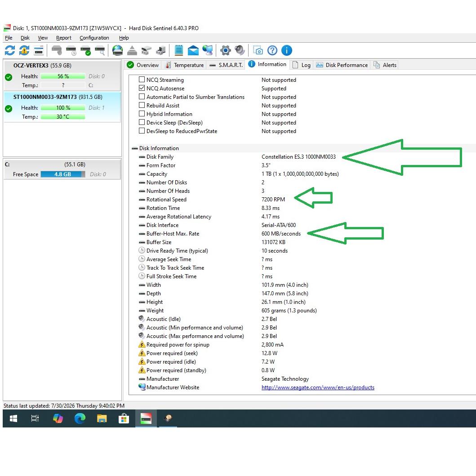476x476 pixels.
Task: Open Microsoft Edge from the taskbar
Action: pos(80,418)
